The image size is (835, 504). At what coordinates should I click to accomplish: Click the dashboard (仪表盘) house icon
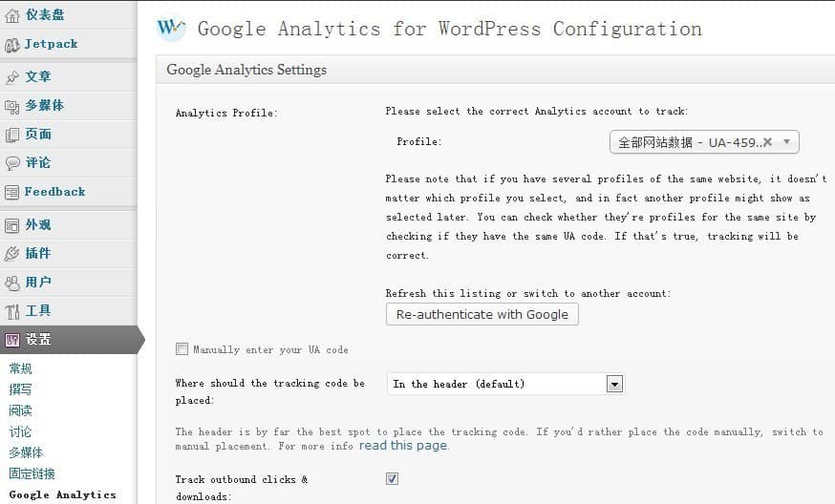12,15
